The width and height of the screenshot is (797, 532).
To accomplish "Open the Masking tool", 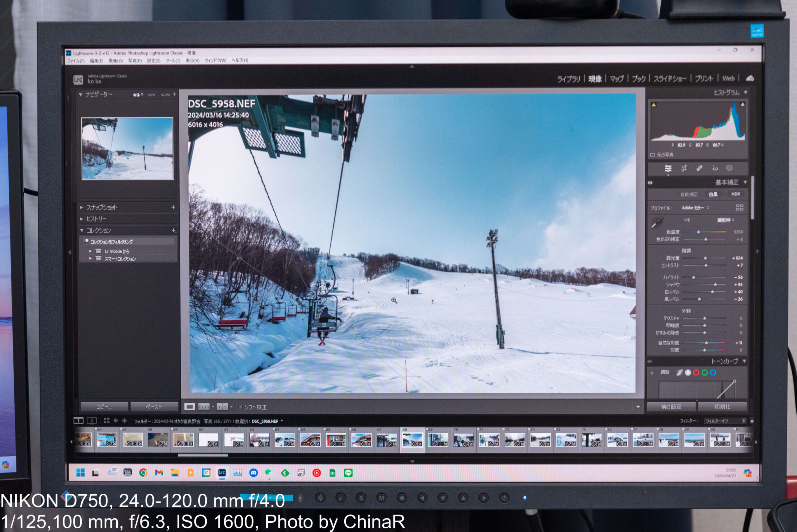I will [x=729, y=168].
